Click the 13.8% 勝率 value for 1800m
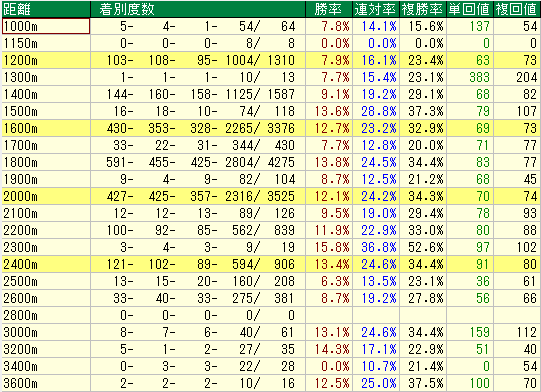The image size is (541, 392). (332, 162)
